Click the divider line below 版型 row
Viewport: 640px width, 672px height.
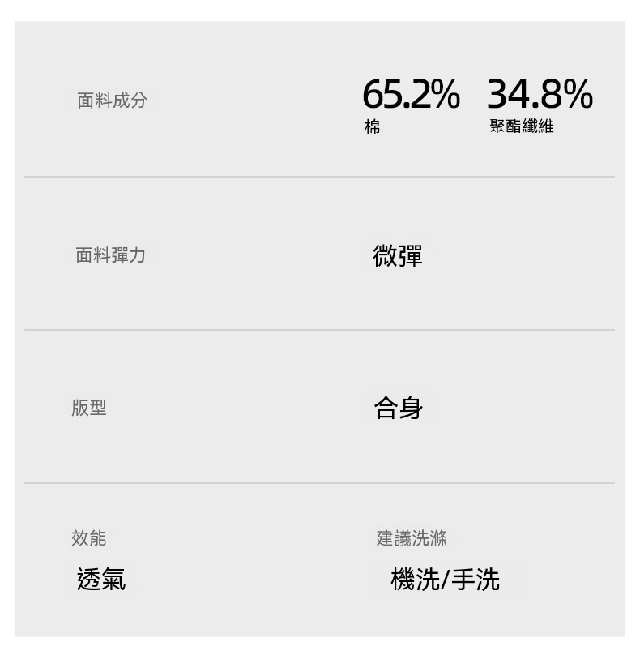click(x=319, y=483)
